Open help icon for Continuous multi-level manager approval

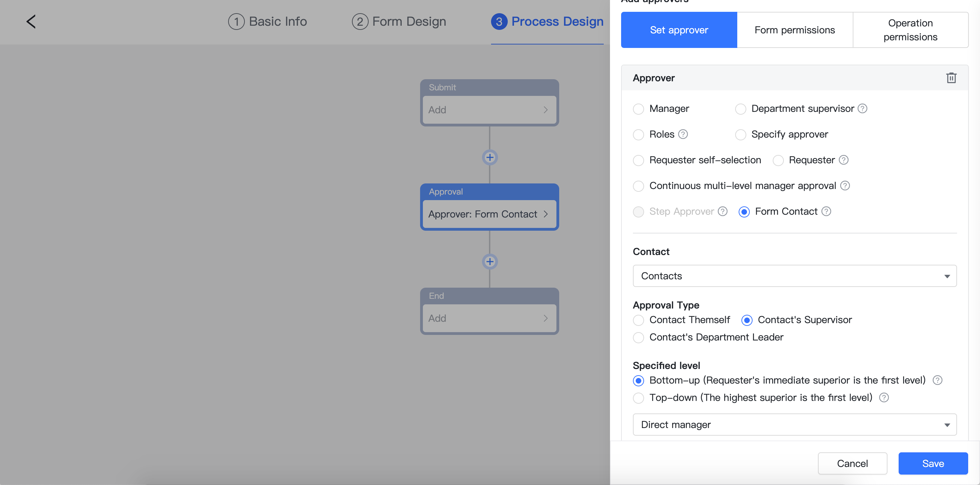click(x=845, y=186)
